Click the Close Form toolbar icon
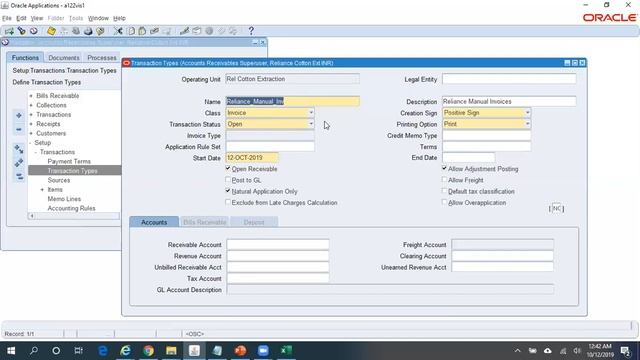Viewport: 640px width, 360px height. pyautogui.click(x=100, y=31)
